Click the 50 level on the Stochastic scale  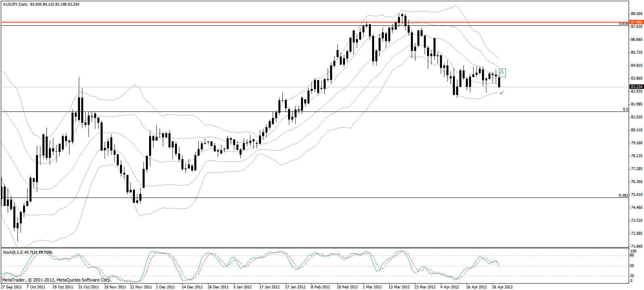pyautogui.click(x=633, y=266)
